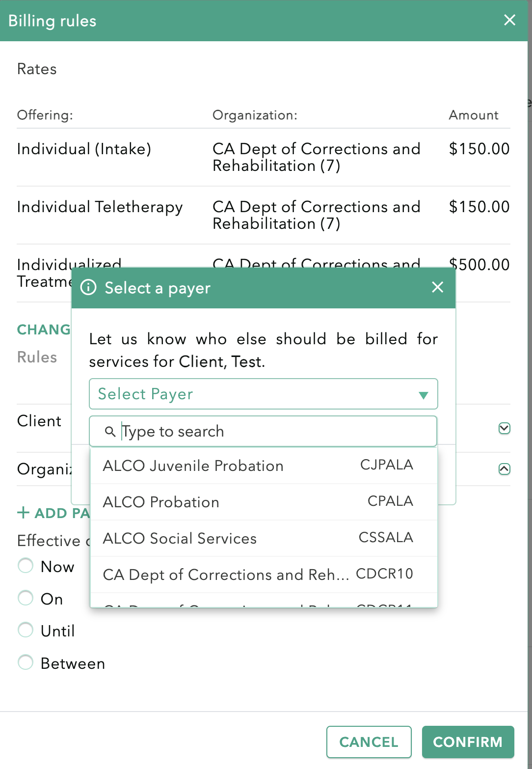Collapse the Organization rule chevron
The image size is (532, 769).
(504, 469)
